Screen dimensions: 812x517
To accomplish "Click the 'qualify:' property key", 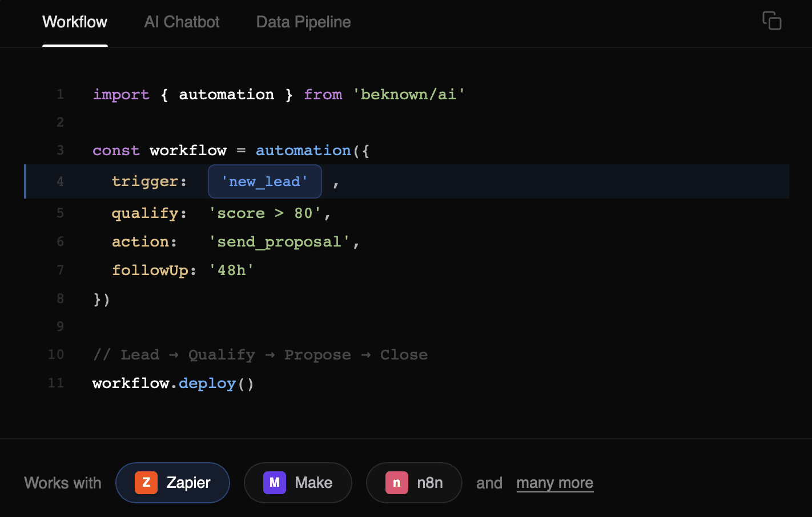I will click(x=149, y=213).
